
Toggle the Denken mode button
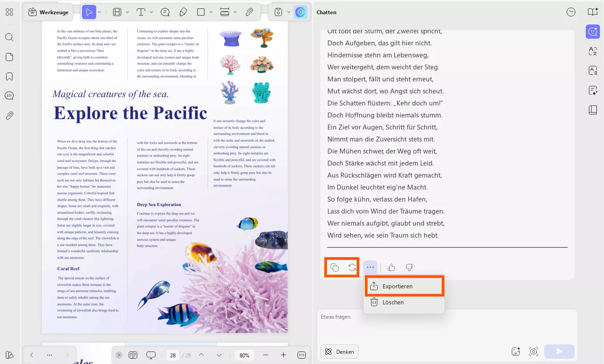point(339,352)
